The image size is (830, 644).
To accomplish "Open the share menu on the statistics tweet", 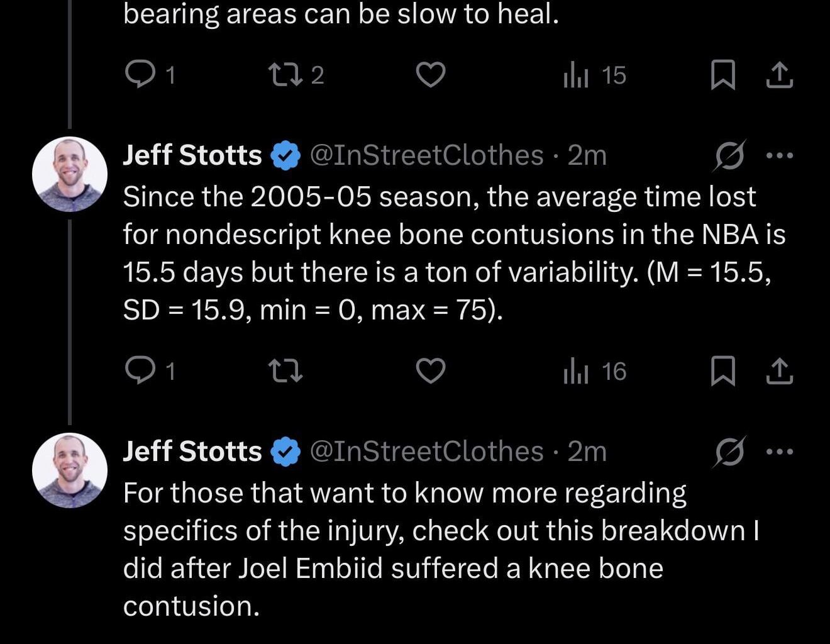I will [x=780, y=371].
